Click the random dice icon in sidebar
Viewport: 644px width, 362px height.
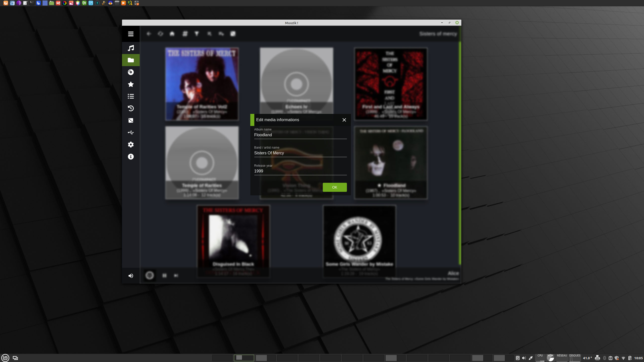pyautogui.click(x=131, y=120)
